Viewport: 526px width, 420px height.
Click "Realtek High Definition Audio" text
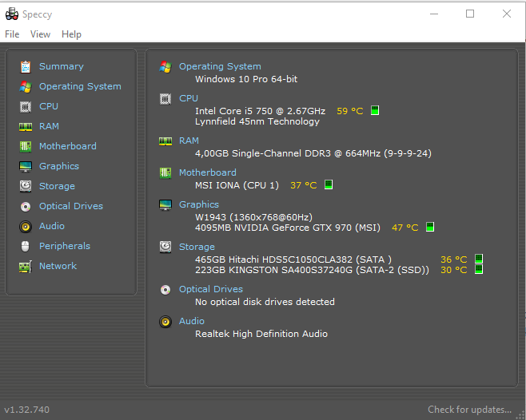(261, 334)
